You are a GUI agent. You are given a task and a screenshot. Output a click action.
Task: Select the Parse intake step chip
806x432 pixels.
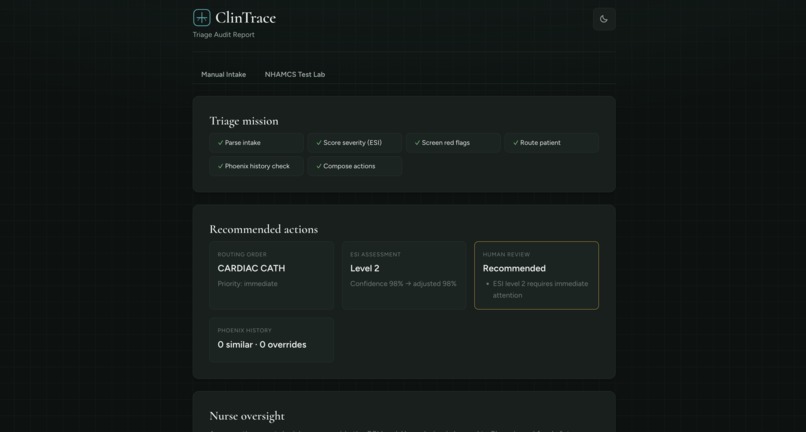click(257, 143)
